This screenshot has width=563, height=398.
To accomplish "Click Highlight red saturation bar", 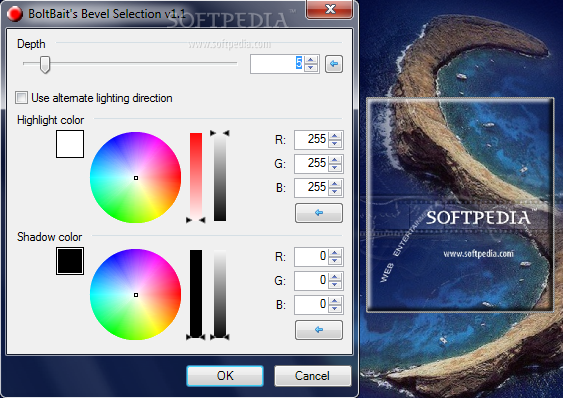I will [x=196, y=177].
